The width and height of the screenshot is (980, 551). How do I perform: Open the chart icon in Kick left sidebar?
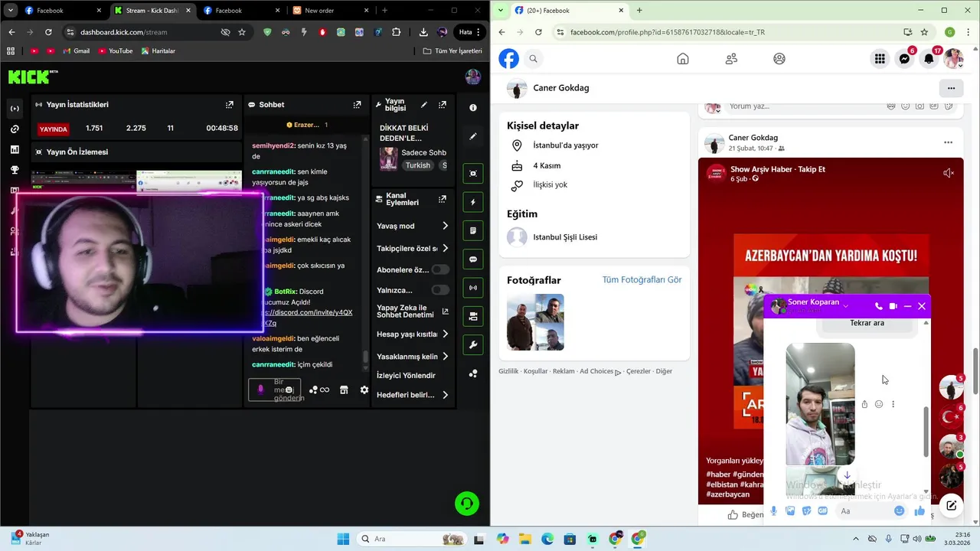point(15,149)
